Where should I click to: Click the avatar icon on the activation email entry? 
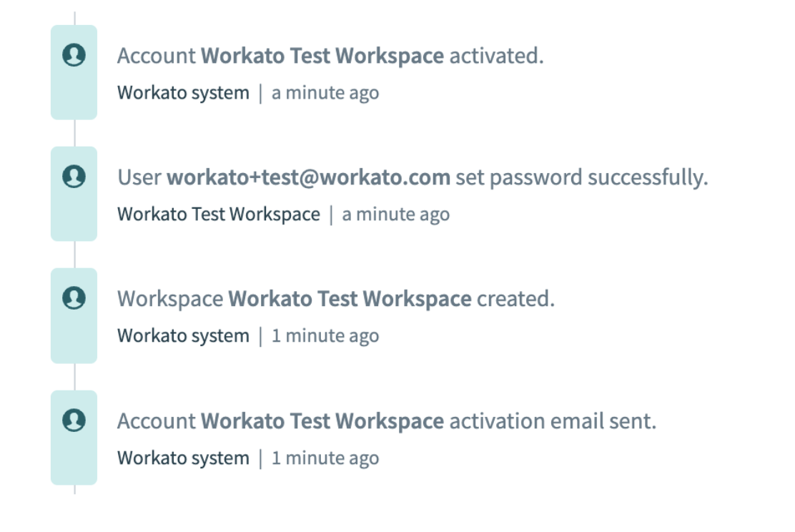(74, 420)
